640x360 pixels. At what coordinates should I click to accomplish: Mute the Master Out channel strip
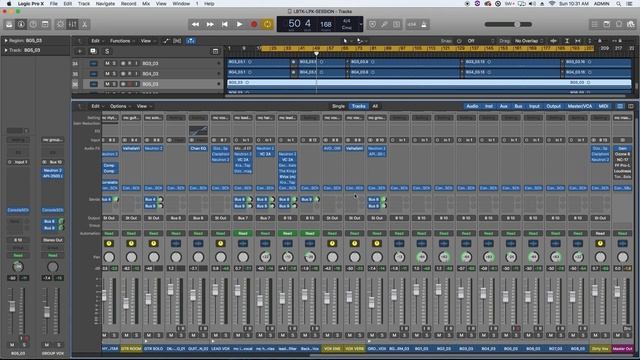tap(618, 335)
